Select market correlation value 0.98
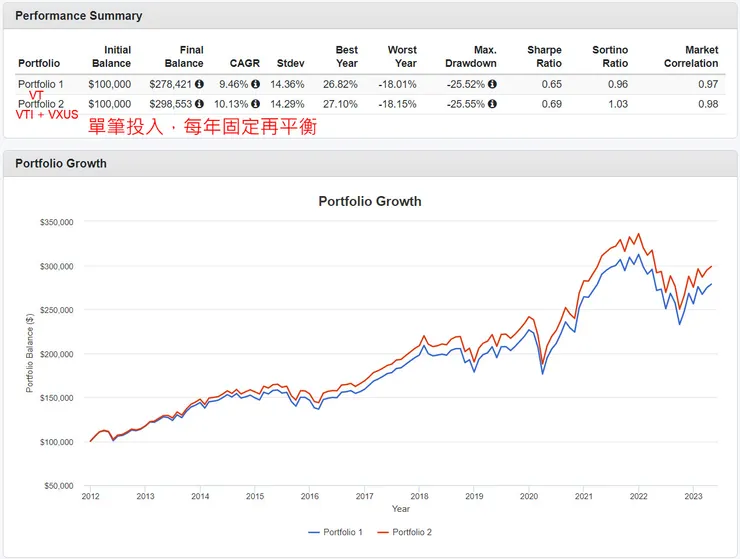Screen dimensions: 740x559 coord(708,104)
